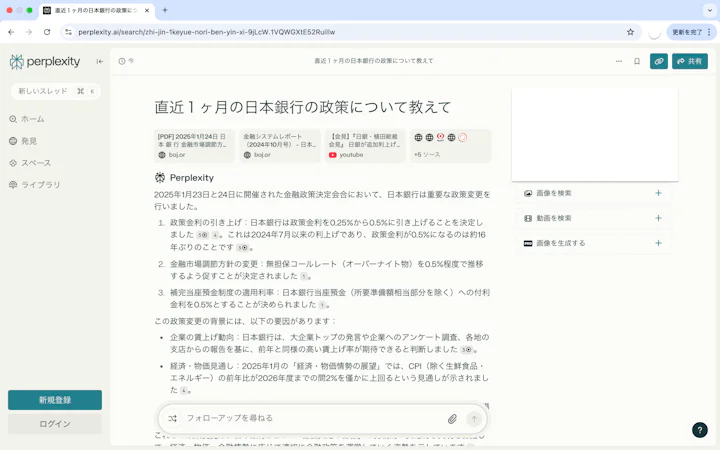Expand 画像を検索 with plus icon
Viewport: 720px width, 450px height.
[658, 193]
